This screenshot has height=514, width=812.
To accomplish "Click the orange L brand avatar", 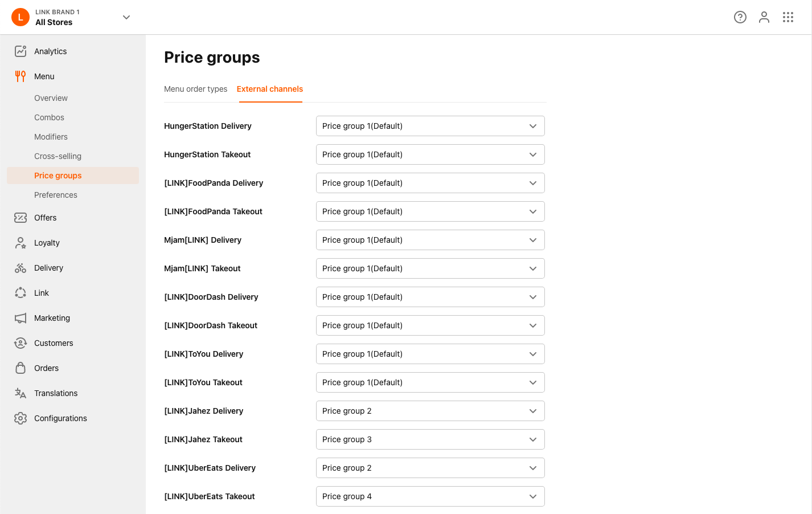I will click(20, 17).
